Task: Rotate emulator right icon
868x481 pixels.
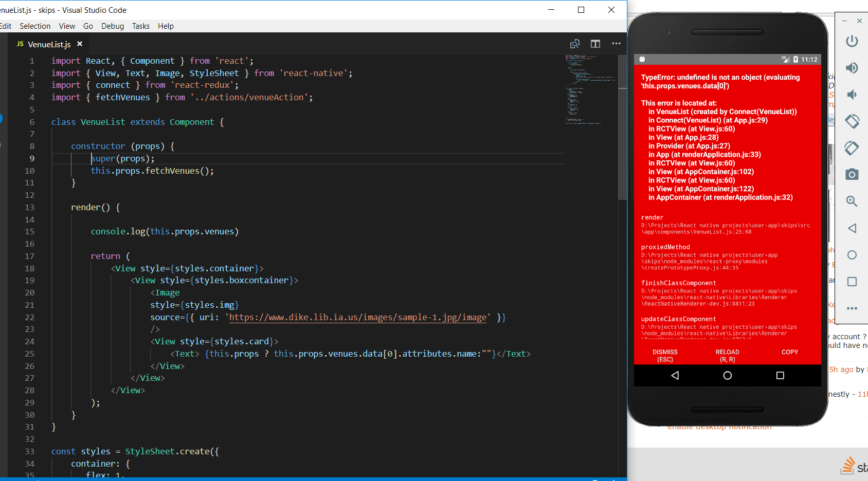Action: (x=852, y=148)
